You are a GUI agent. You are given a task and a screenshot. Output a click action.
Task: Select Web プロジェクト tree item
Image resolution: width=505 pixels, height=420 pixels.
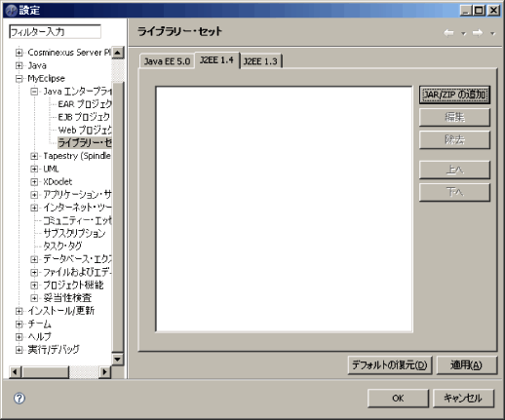point(85,130)
